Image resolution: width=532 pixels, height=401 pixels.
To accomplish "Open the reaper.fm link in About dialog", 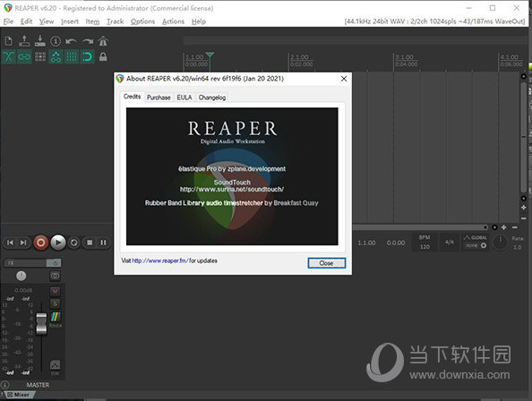I will point(159,260).
